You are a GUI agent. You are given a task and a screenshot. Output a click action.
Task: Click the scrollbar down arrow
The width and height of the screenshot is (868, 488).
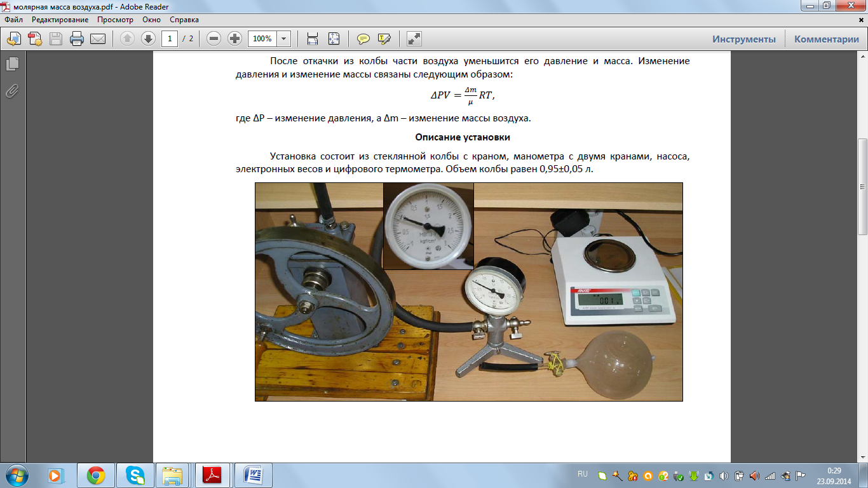(x=863, y=457)
